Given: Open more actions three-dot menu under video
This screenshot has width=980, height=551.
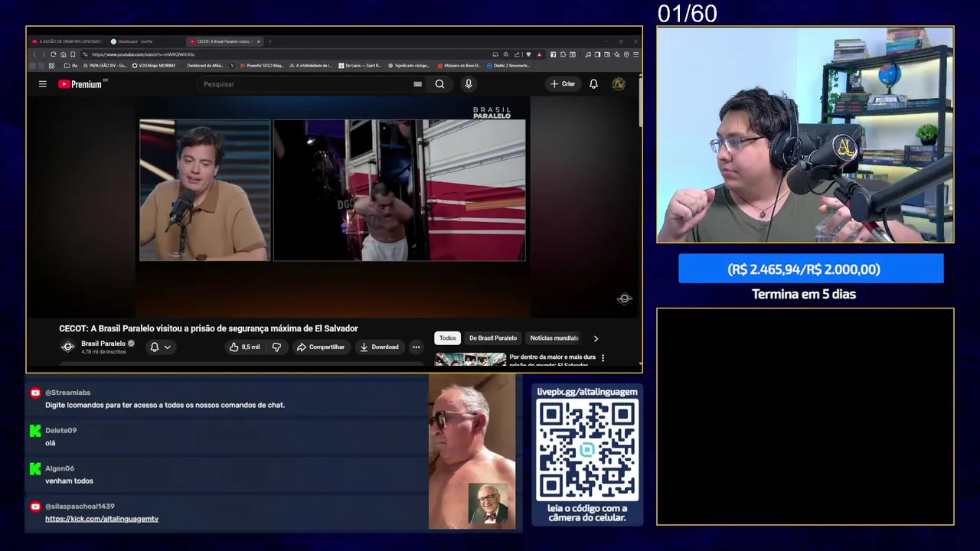Looking at the screenshot, I should click(x=416, y=347).
